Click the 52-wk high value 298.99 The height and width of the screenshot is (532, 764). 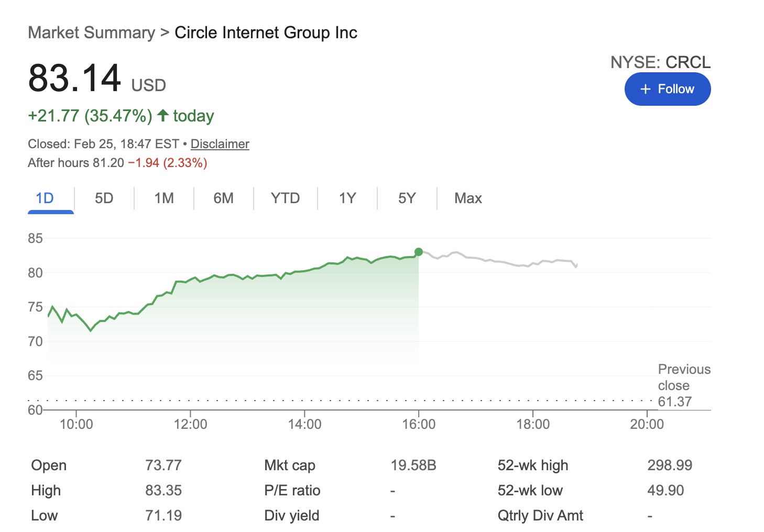[x=669, y=465]
